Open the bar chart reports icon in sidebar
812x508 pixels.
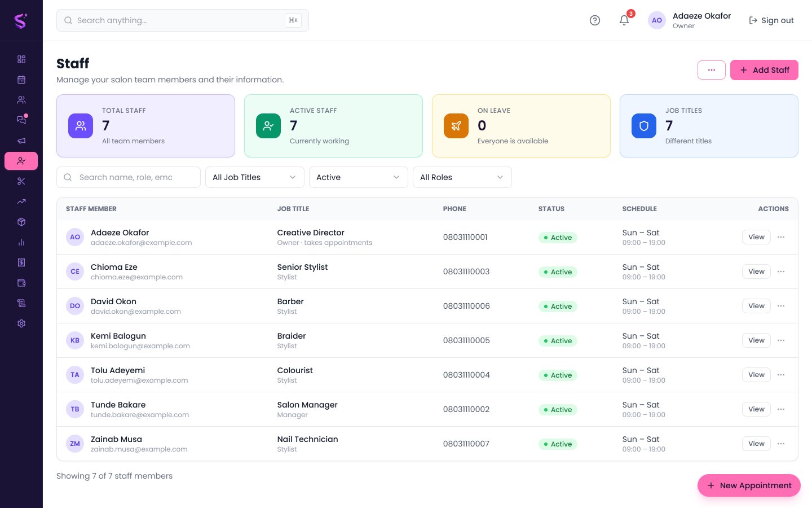[21, 242]
